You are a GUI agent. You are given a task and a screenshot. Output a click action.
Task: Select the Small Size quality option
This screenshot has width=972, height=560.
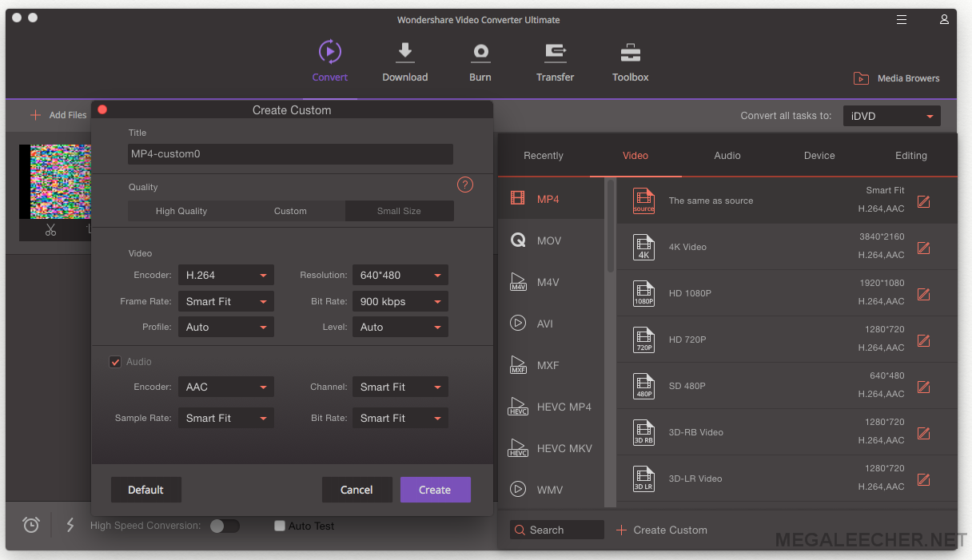pyautogui.click(x=399, y=211)
